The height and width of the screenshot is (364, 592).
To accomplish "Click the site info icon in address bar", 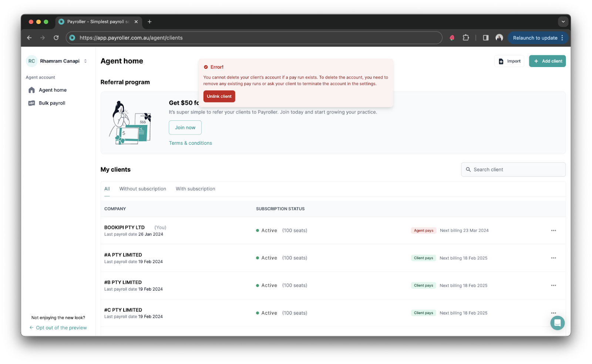I will [73, 38].
